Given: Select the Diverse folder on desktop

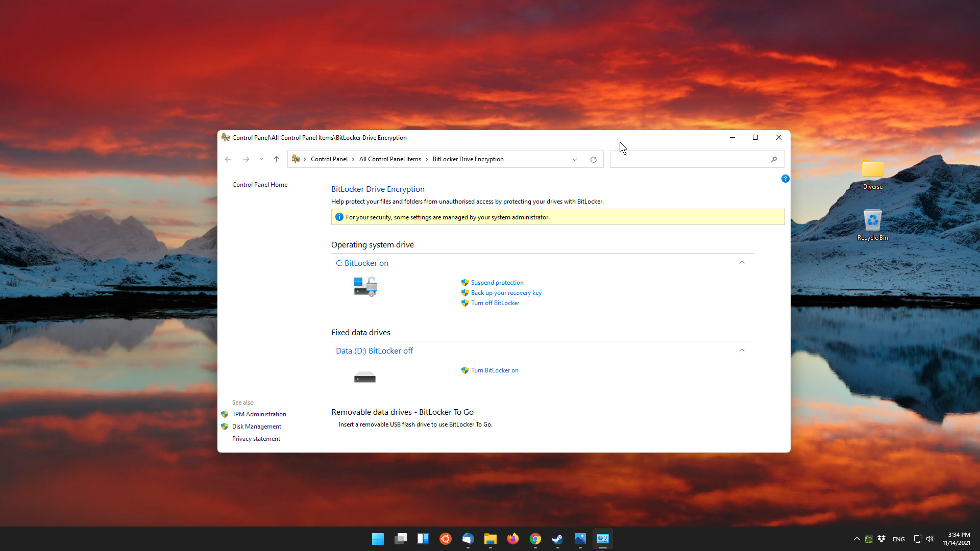Looking at the screenshot, I should (872, 175).
